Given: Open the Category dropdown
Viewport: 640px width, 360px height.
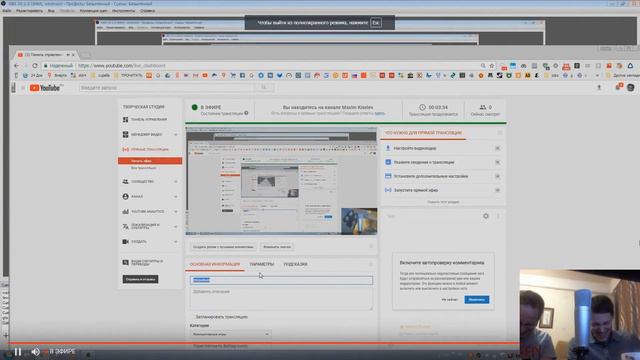Looking at the screenshot, I should point(231,334).
